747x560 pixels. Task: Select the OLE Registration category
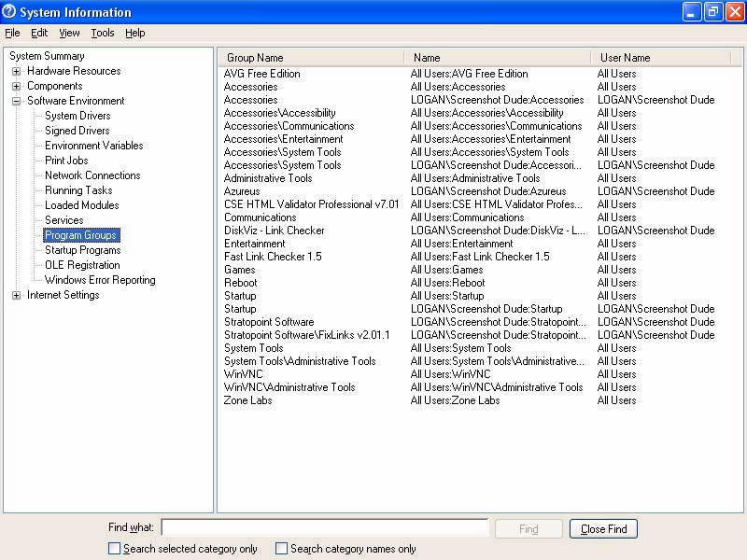coord(82,265)
